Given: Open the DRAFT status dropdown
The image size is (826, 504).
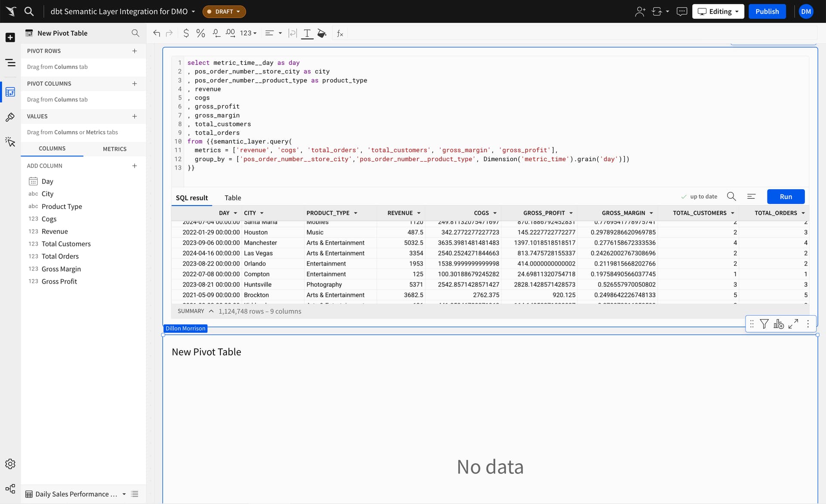Looking at the screenshot, I should pyautogui.click(x=224, y=12).
